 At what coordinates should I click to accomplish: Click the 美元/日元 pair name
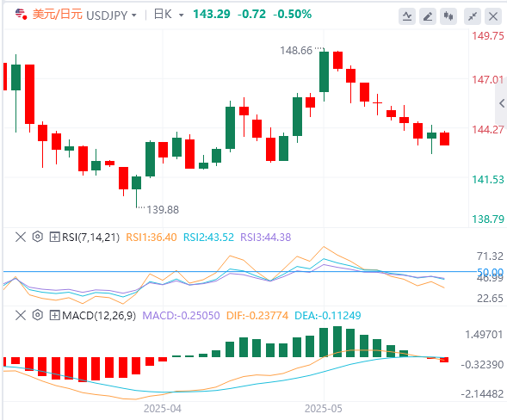coord(58,15)
